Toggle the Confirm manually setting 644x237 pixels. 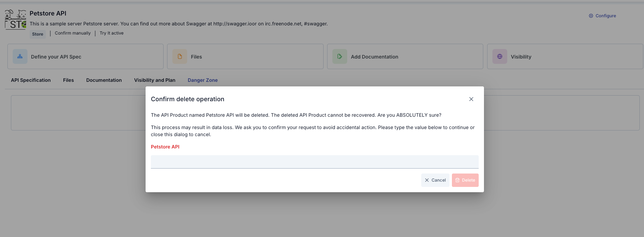(x=72, y=33)
